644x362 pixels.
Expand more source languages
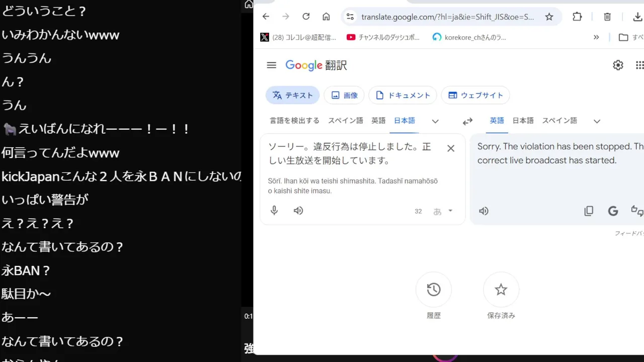pyautogui.click(x=436, y=121)
